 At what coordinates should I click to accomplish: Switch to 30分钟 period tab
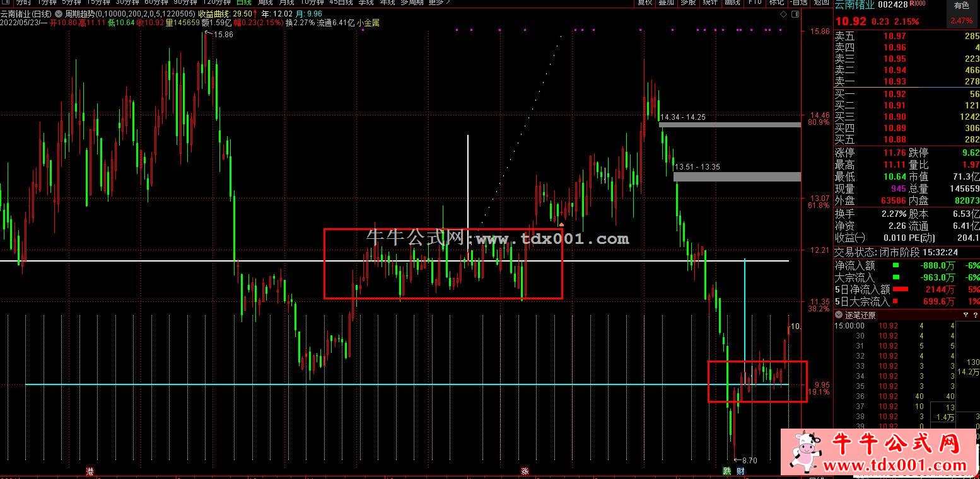coord(127,3)
